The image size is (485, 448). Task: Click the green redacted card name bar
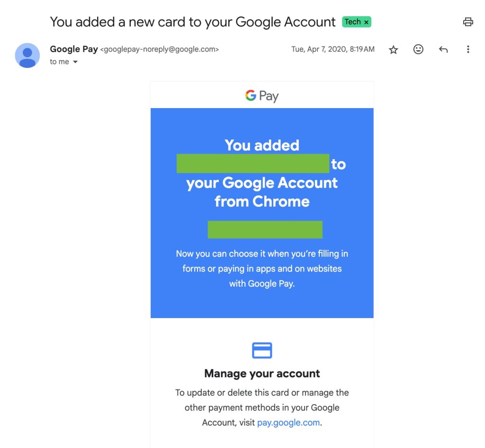253,164
